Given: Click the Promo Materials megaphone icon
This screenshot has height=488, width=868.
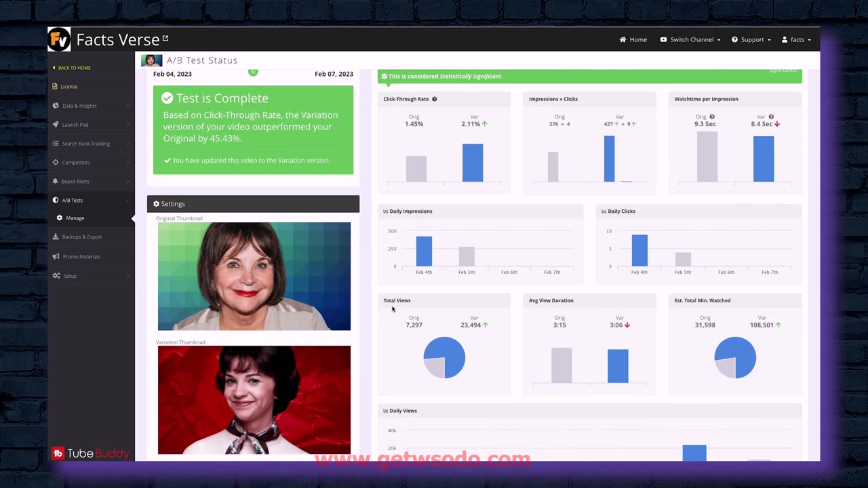Looking at the screenshot, I should pos(56,256).
